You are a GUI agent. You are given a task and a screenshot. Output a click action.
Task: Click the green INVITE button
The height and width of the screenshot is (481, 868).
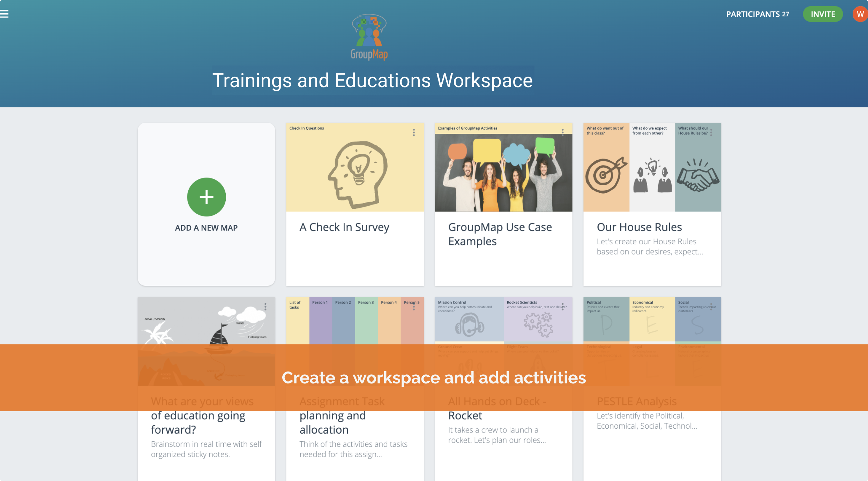click(x=823, y=14)
